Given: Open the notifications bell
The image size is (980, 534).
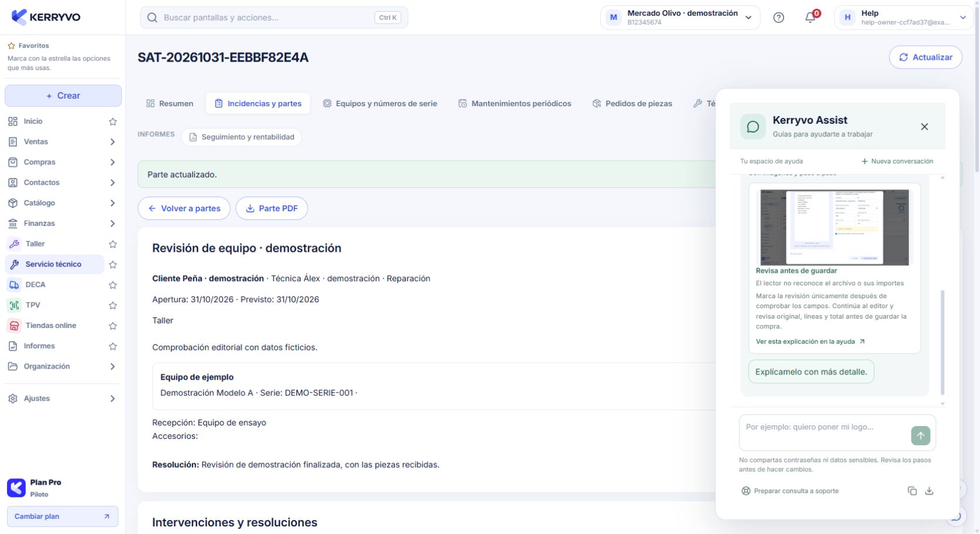Looking at the screenshot, I should click(810, 18).
